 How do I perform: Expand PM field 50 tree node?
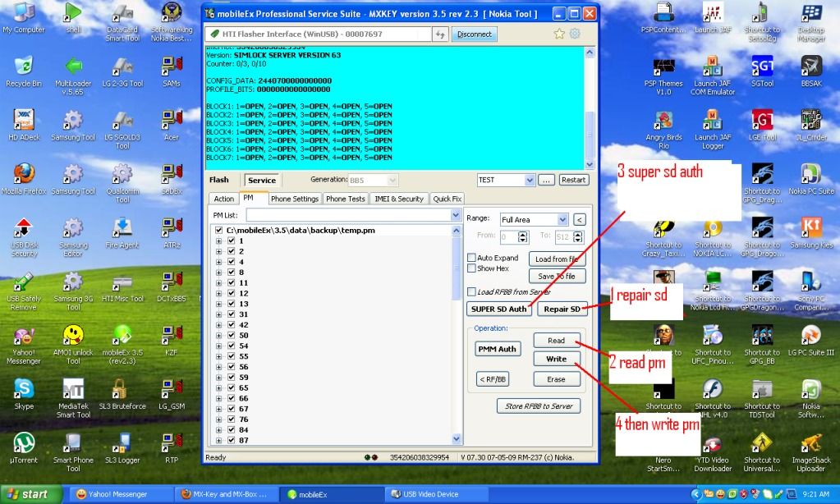[x=218, y=335]
